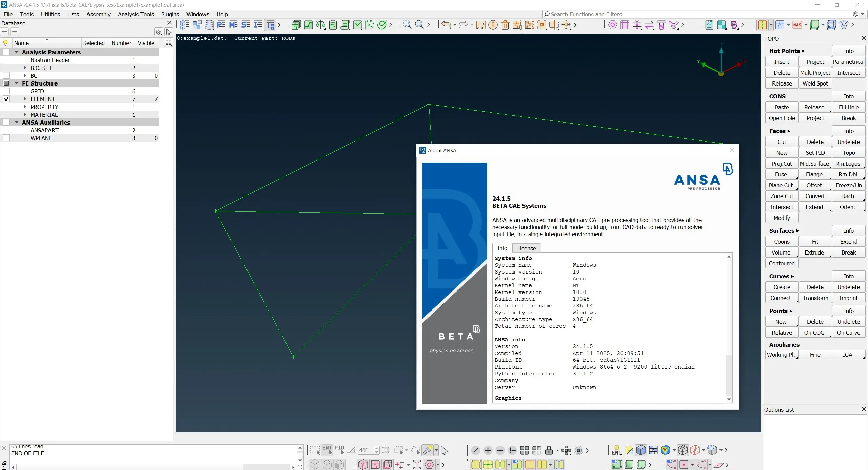868x470 pixels.
Task: Collapse the ANSA Auxiliaries group
Action: click(x=17, y=123)
